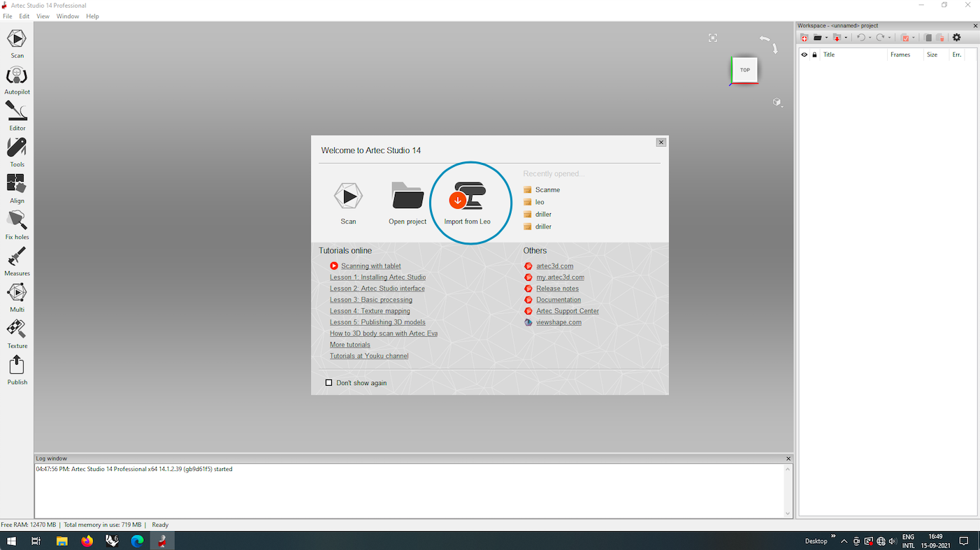Expand the selection checkmark dropdown arrow
Screen dimensions: 980x550
(914, 38)
